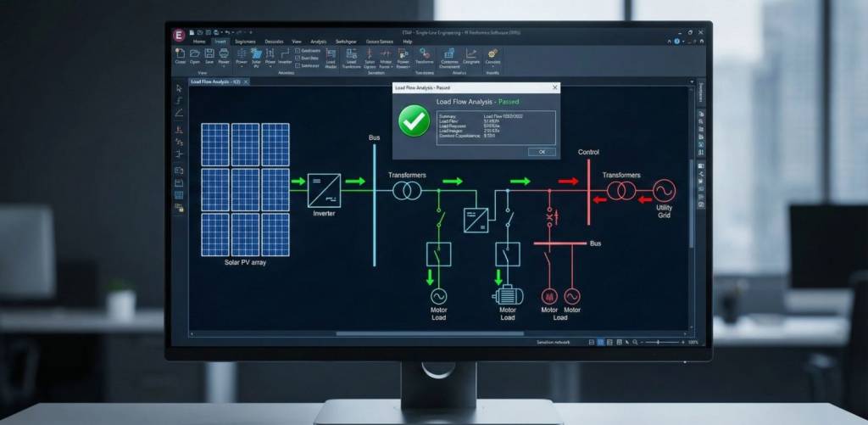868x425 pixels.
Task: Collapse the ribbon using the caret icon
Action: coord(668,41)
